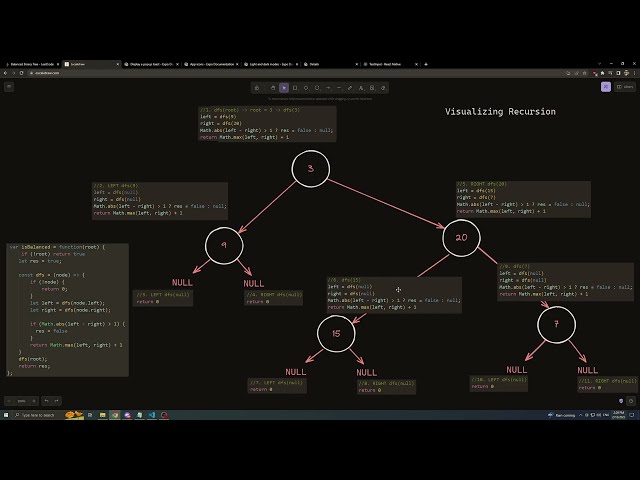The width and height of the screenshot is (640, 480).
Task: Open the Library sidebar
Action: pyautogui.click(x=625, y=87)
